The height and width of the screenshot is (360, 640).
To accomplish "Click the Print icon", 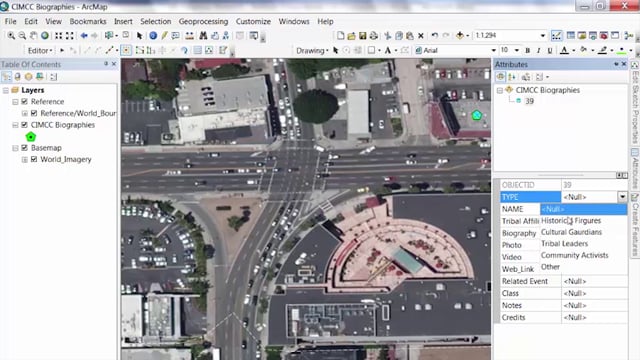I will pos(373,36).
